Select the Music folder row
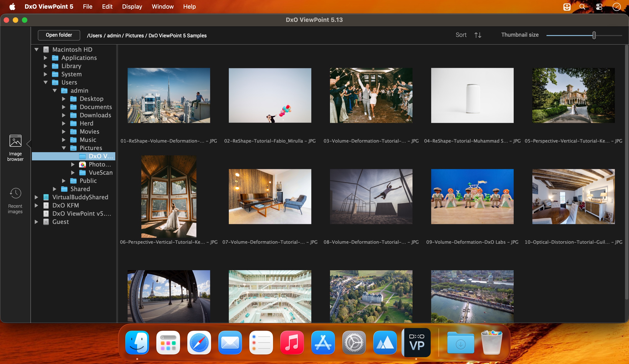The width and height of the screenshot is (629, 364). click(x=74, y=140)
